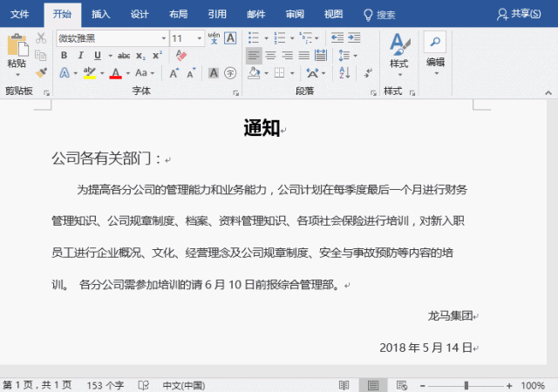Viewport: 558px width, 392px height.
Task: Select the Format Painter brush icon
Action: click(41, 72)
